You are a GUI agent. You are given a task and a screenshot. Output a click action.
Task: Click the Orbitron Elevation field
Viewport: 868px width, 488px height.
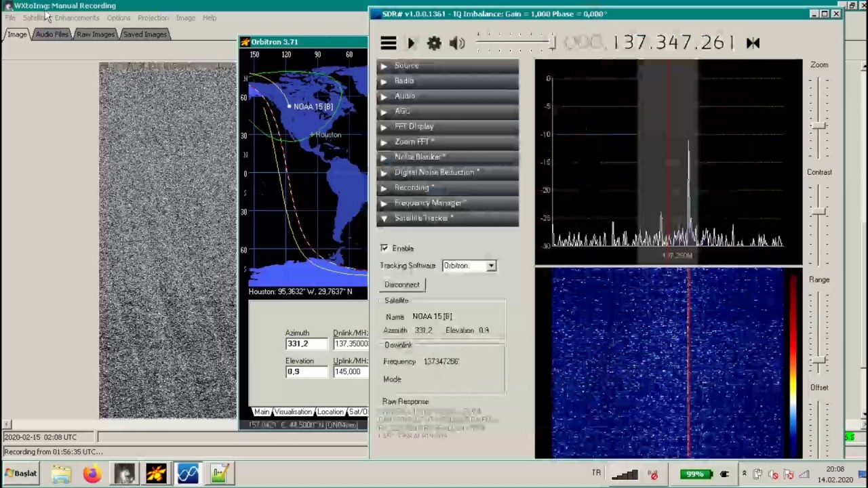click(307, 371)
